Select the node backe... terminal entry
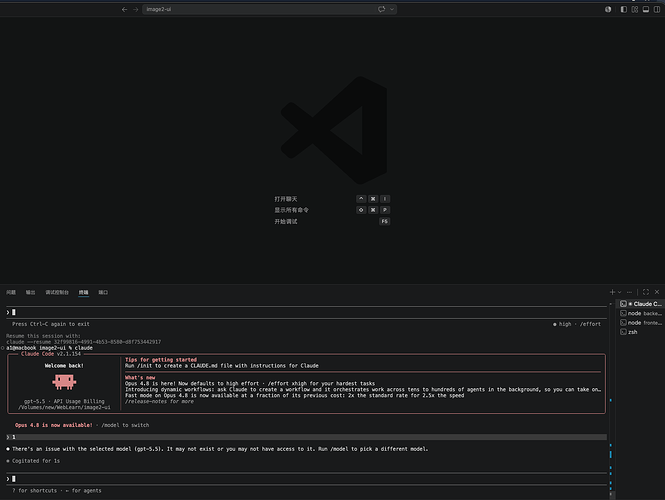The width and height of the screenshot is (665, 500). 641,313
